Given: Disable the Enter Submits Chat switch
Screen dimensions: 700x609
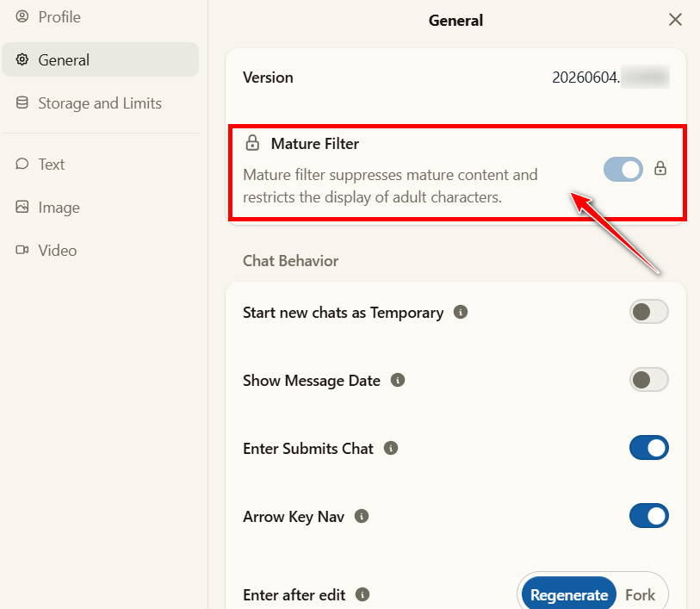Looking at the screenshot, I should coord(648,448).
